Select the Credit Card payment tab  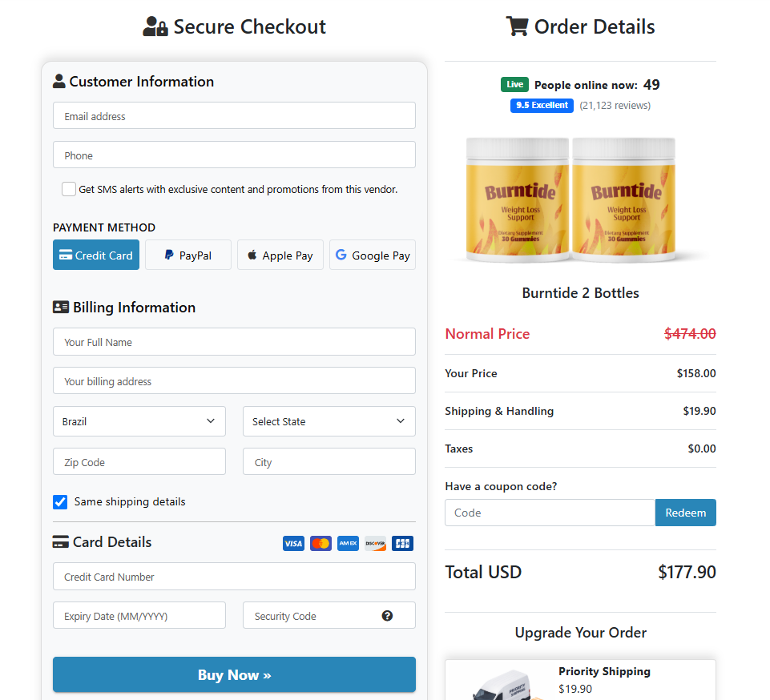[x=96, y=255]
